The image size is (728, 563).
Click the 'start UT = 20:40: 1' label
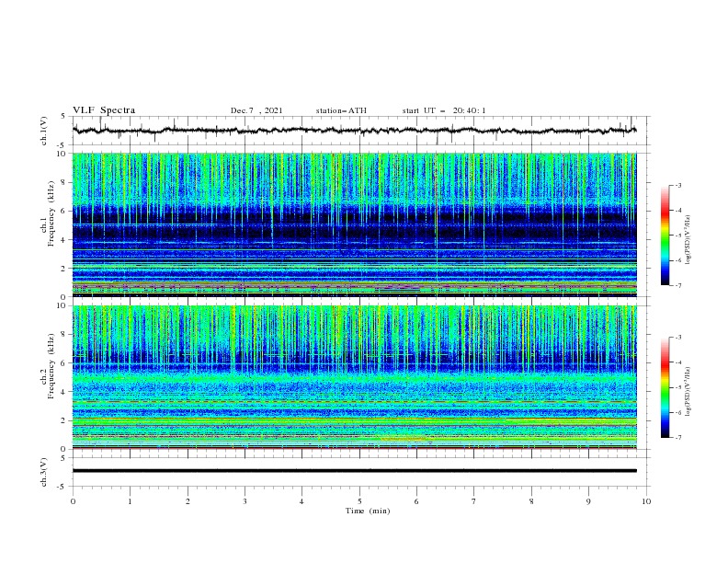point(444,110)
